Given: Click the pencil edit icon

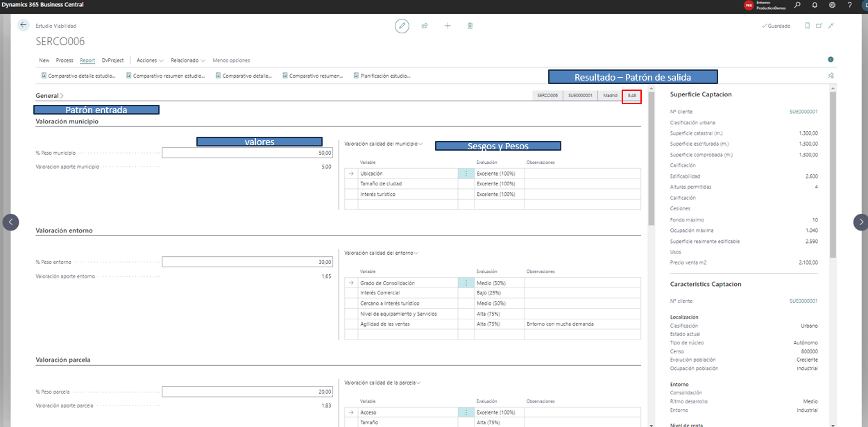Looking at the screenshot, I should (402, 26).
